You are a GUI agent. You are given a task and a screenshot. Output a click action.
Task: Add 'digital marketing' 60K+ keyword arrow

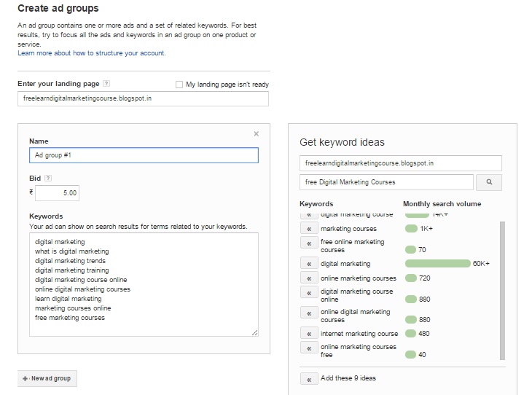coord(309,264)
